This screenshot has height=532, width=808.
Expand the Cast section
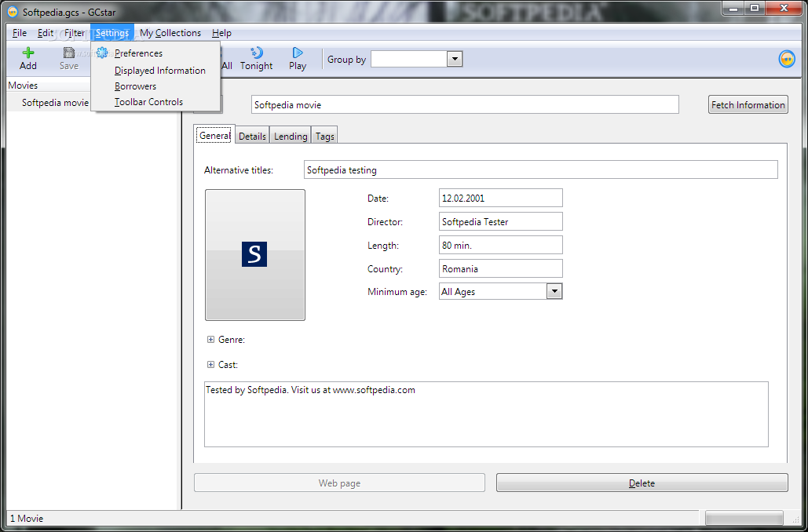pyautogui.click(x=210, y=365)
